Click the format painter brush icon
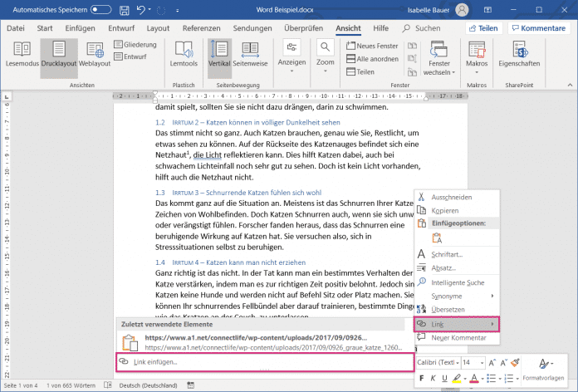The height and width of the screenshot is (392, 578). click(x=515, y=363)
